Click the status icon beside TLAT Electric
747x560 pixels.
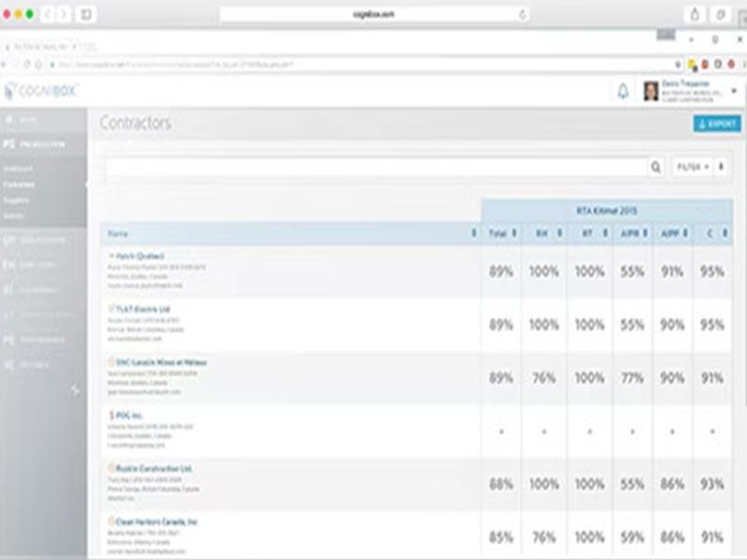[111, 309]
